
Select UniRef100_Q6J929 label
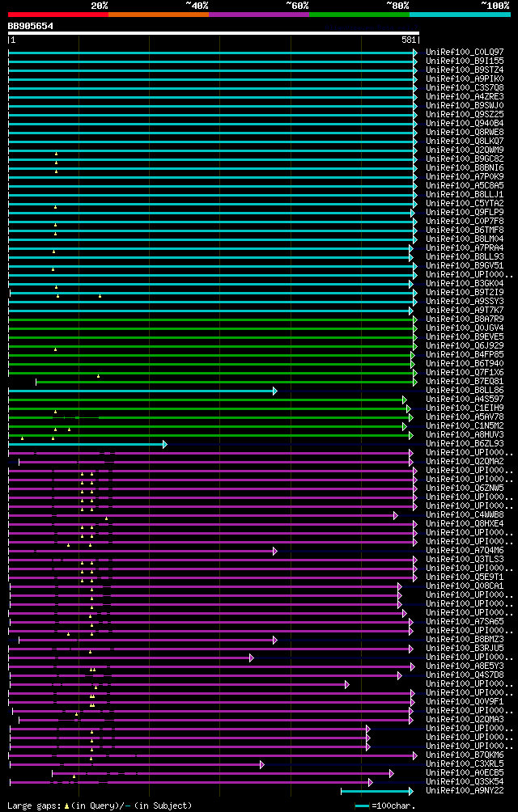[x=465, y=346]
